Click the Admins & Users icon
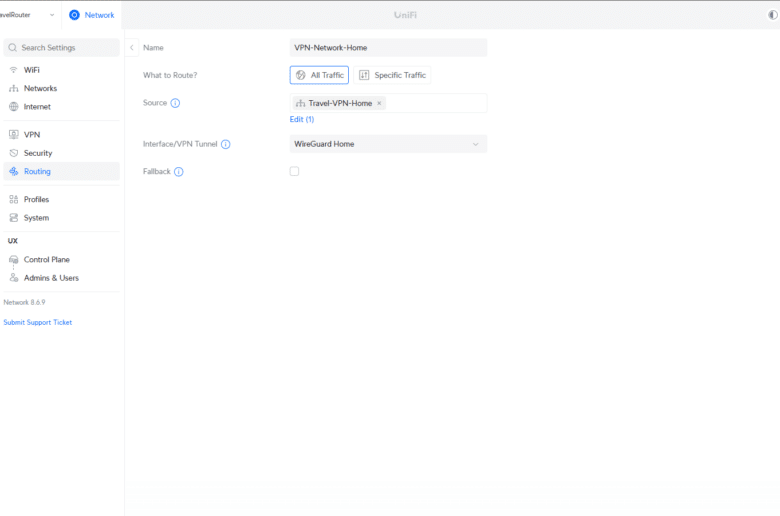Viewport: 780px width, 516px height. [x=13, y=278]
